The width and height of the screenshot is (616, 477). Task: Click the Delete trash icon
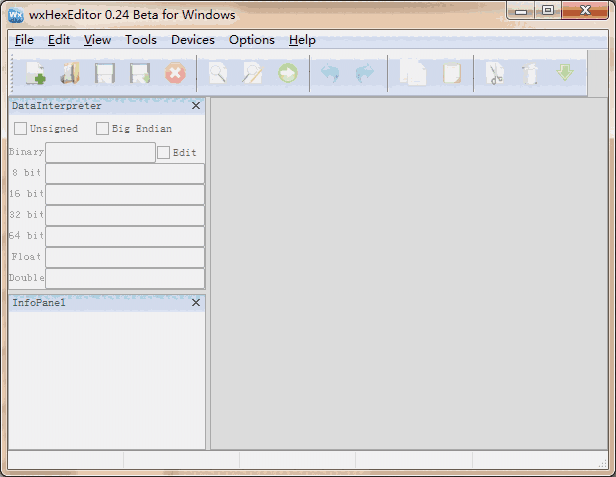530,74
